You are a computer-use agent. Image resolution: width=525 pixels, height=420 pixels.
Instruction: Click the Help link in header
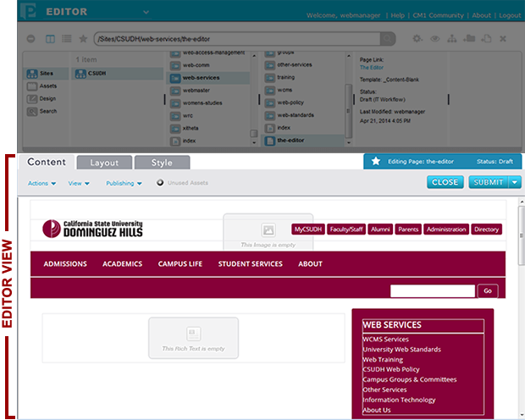click(397, 15)
